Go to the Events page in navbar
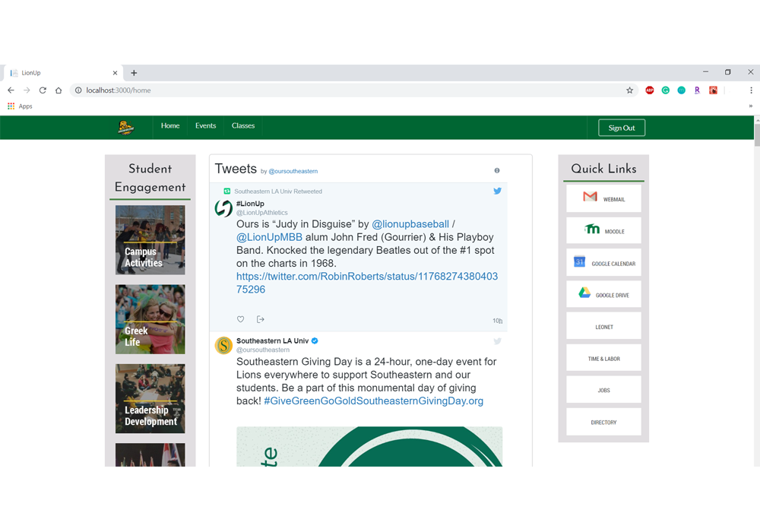Screen dimensions: 760x532 point(205,126)
